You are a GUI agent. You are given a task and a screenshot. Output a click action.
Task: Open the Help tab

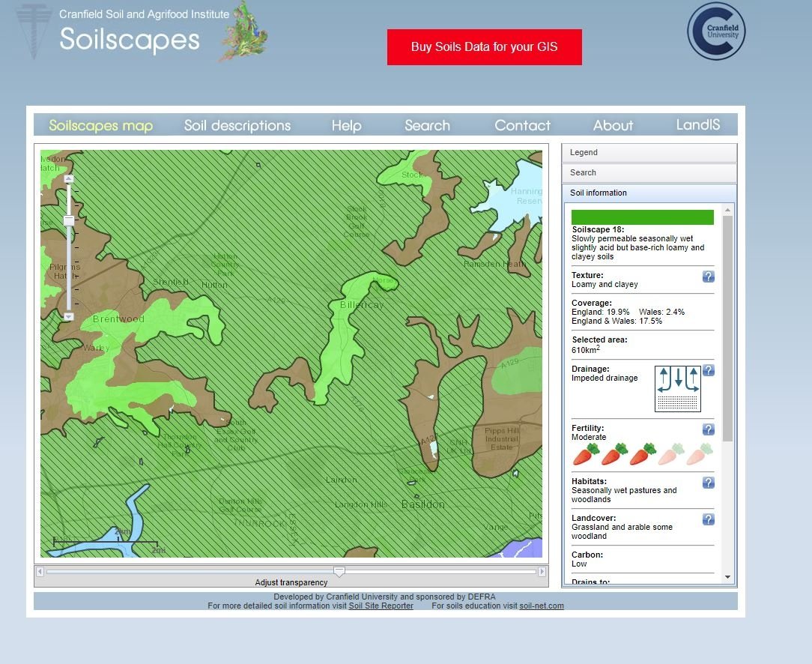tap(346, 125)
